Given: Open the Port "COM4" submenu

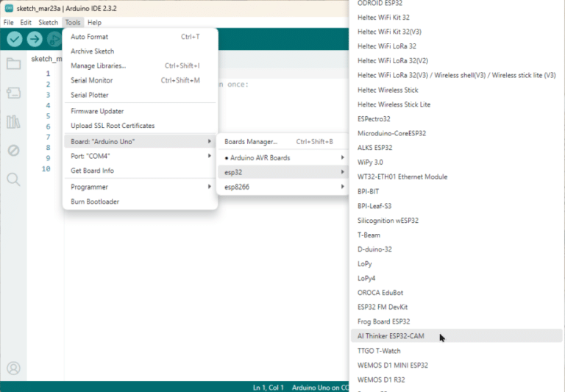Looking at the screenshot, I should click(x=140, y=156).
